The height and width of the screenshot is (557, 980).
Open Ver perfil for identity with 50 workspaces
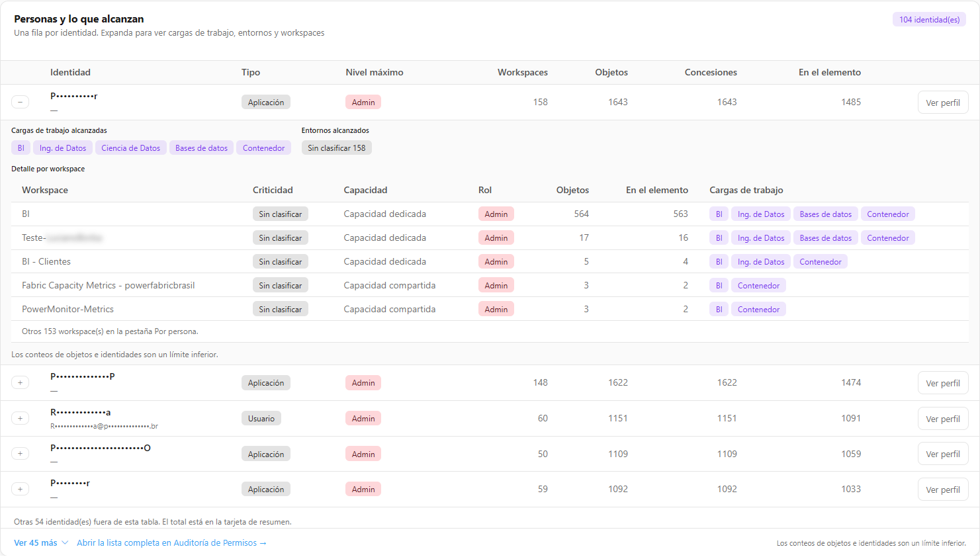click(x=942, y=454)
